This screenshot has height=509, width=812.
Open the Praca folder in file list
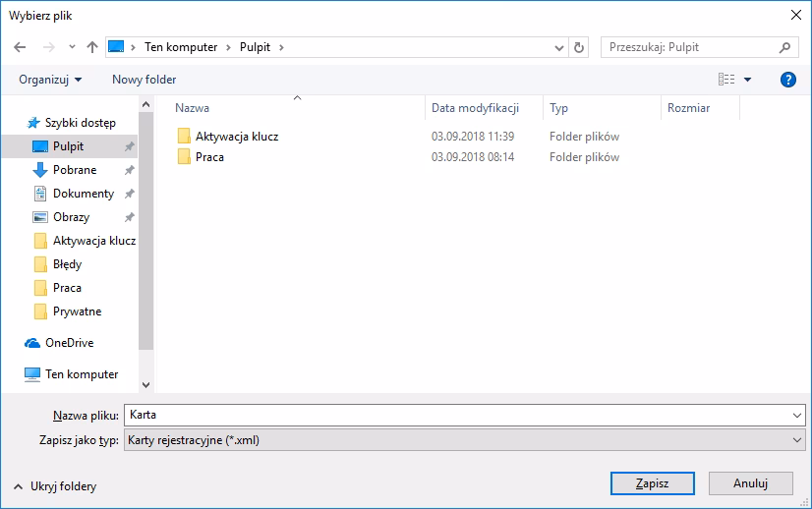209,157
